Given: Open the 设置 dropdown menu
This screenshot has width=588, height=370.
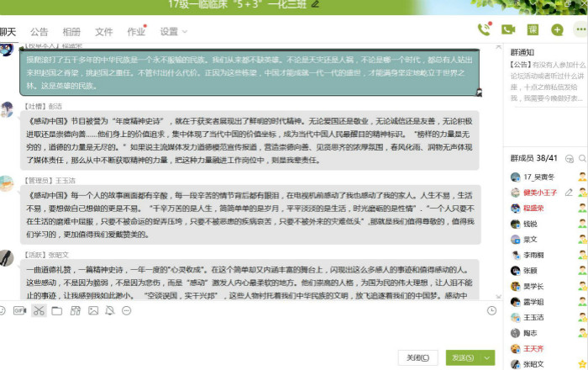Looking at the screenshot, I should pyautogui.click(x=173, y=32).
